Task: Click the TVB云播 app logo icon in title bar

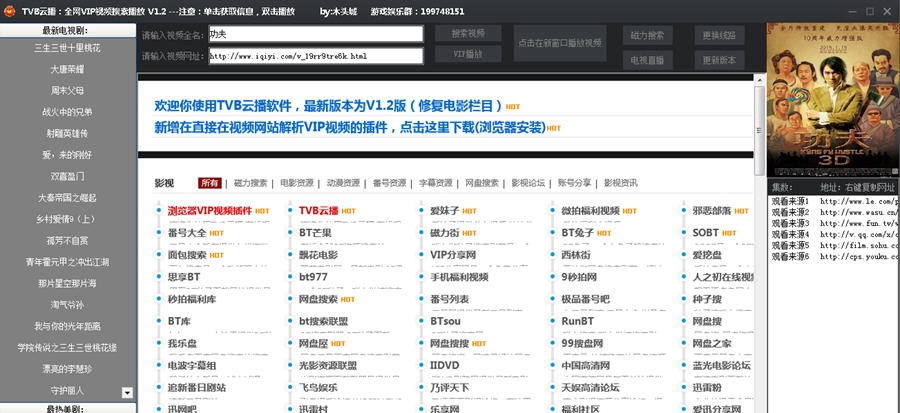Action: click(x=9, y=11)
